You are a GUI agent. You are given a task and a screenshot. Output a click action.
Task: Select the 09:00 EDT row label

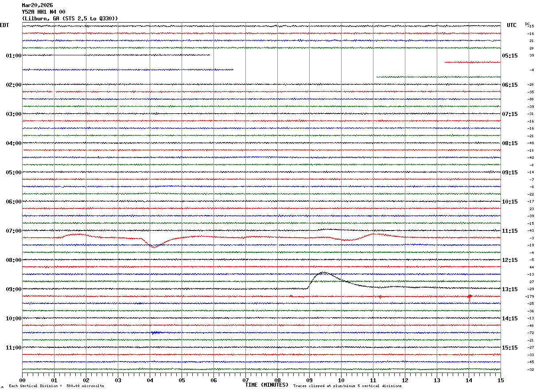(x=14, y=289)
